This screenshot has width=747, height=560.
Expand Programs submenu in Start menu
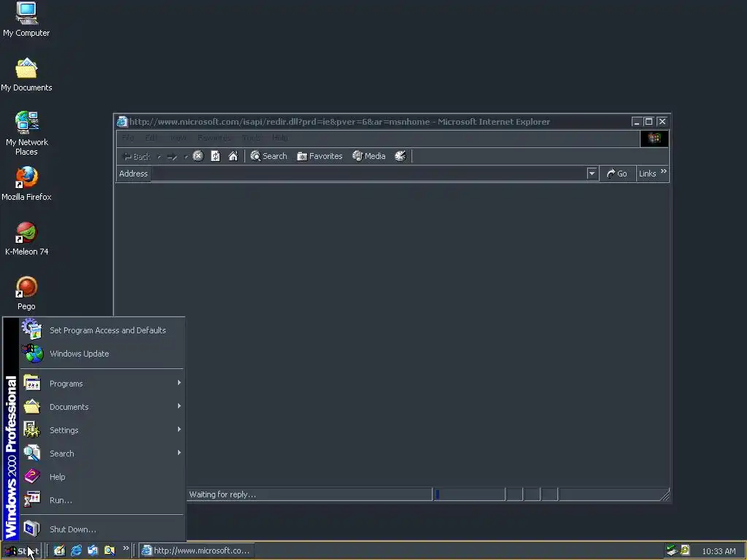coord(101,384)
